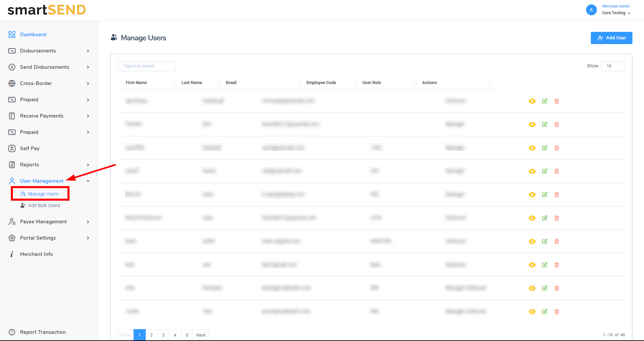Click the Add User button
The width and height of the screenshot is (644, 341).
(611, 38)
